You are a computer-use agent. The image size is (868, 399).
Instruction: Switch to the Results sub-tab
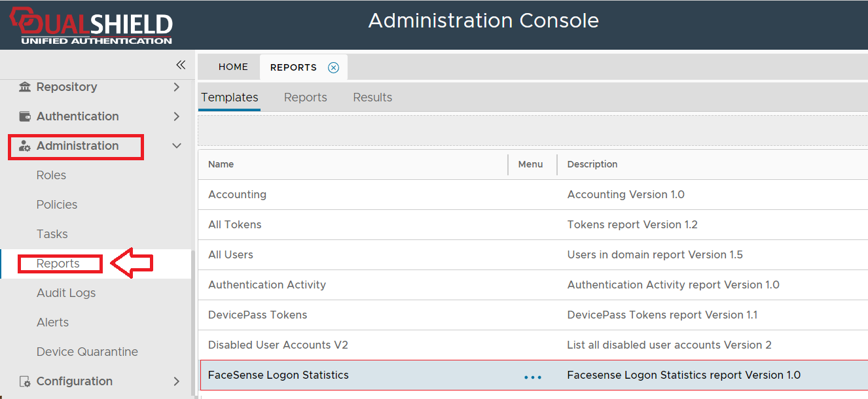point(372,97)
